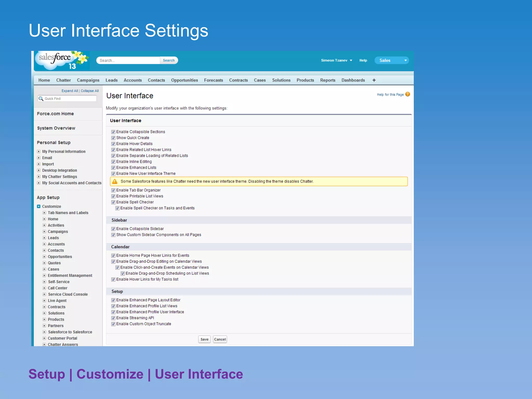Open My Social Accounts and Contacts
The width and height of the screenshot is (532, 399).
pos(72,183)
